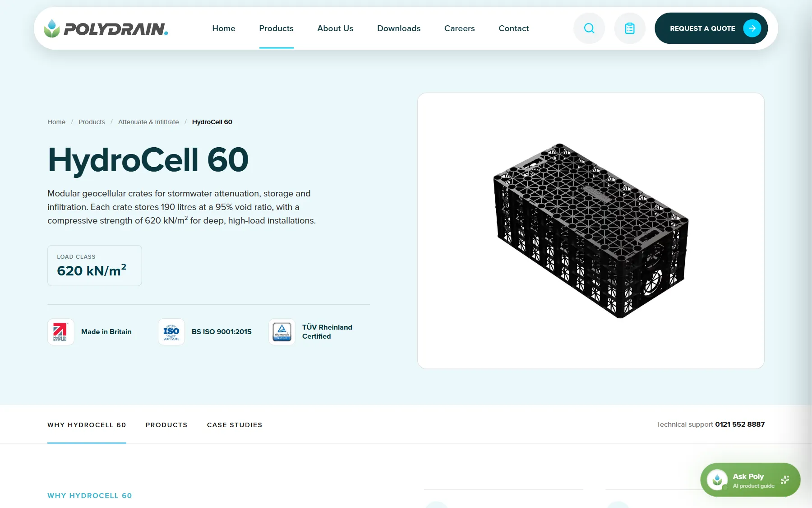
Task: Click the TÜV Rheinland Certified label
Action: tap(327, 332)
